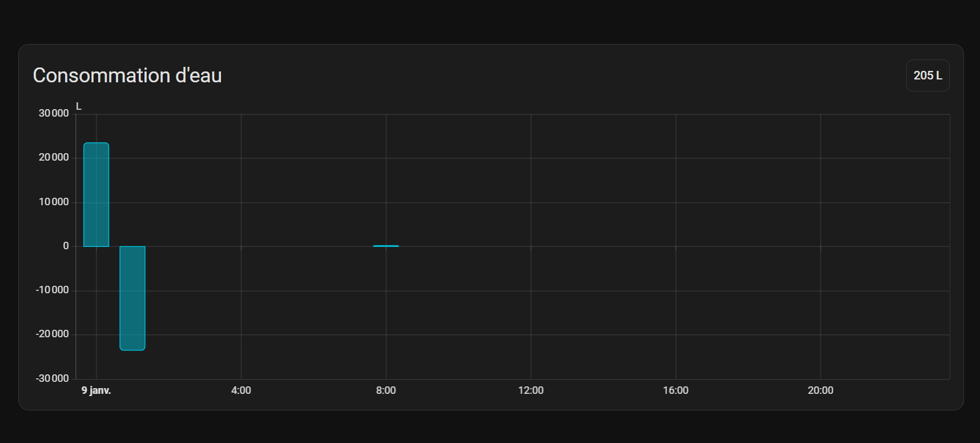
Task: Select the small bar at 8:00
Action: pyautogui.click(x=386, y=246)
